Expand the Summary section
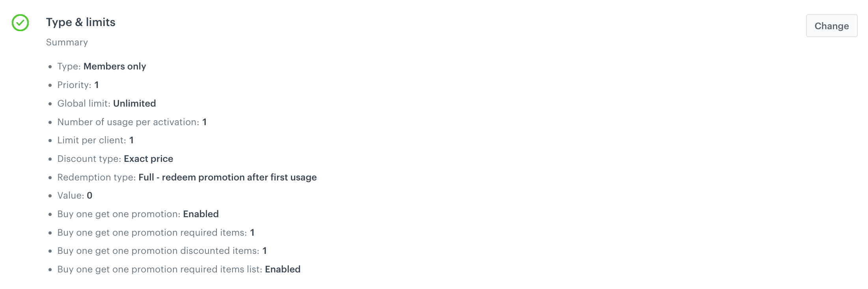868x289 pixels. point(67,42)
